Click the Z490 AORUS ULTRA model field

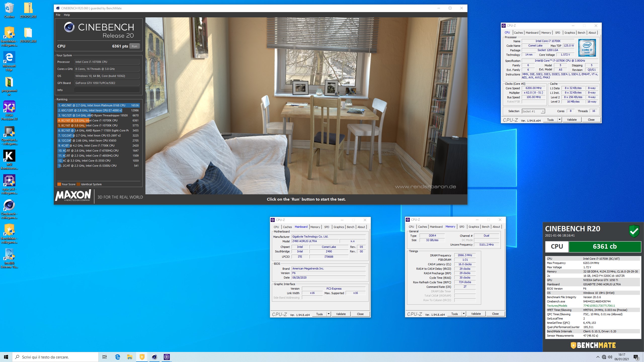point(315,241)
